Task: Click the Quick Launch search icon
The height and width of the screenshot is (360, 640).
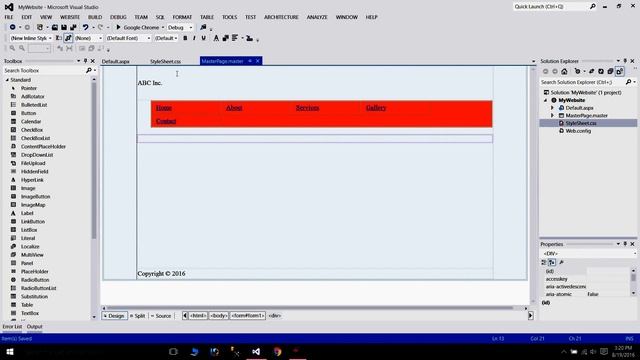Action: pos(593,7)
